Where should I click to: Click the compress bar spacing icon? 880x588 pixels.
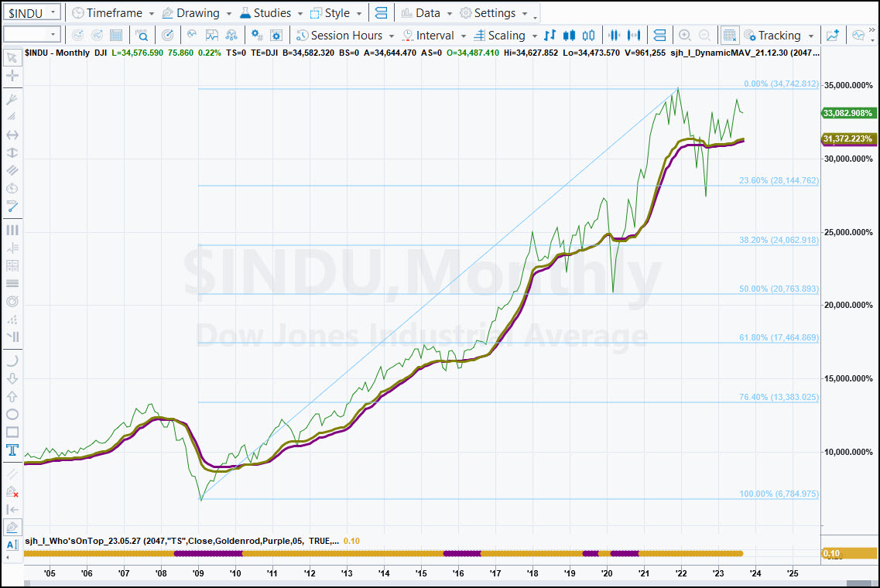615,36
